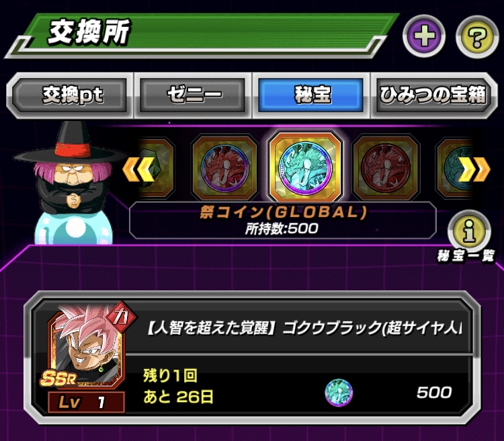504x441 pixels.
Task: Select the red-purple dragon coin in carousel
Action: [x=224, y=167]
